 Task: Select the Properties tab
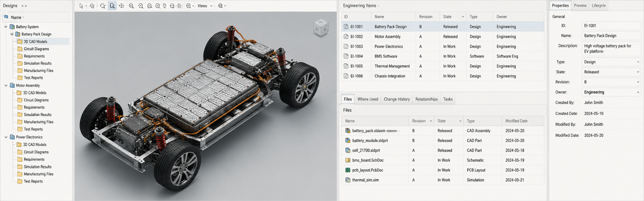[560, 5]
